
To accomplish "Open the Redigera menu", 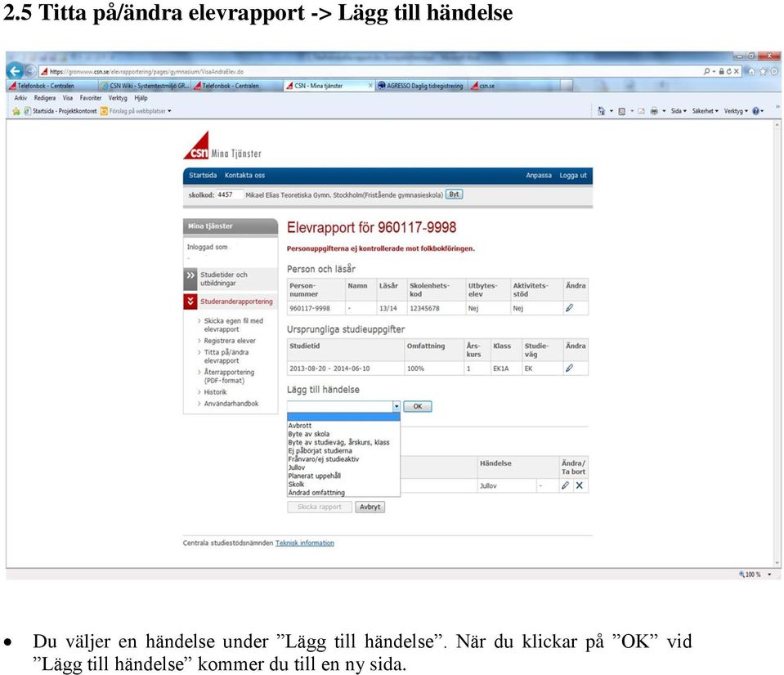I will click(x=45, y=98).
